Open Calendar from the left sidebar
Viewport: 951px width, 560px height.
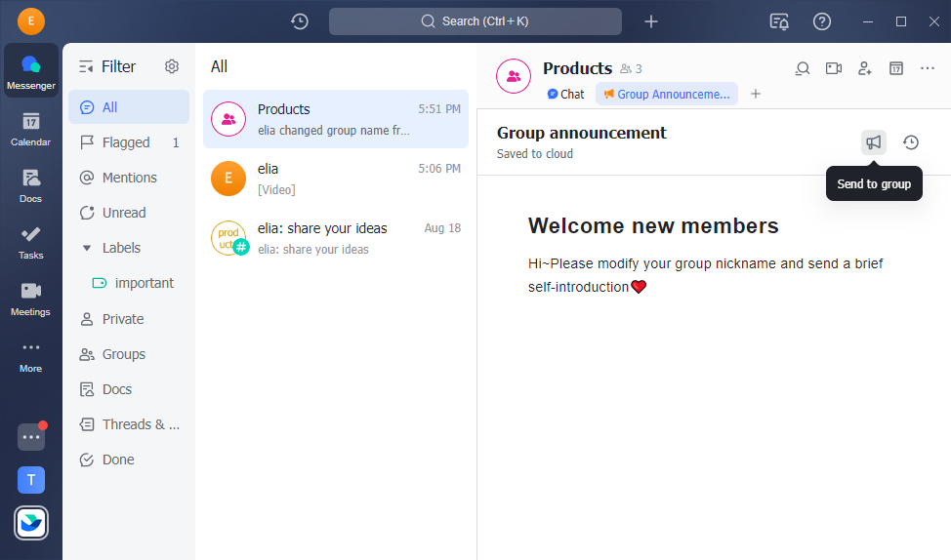click(30, 128)
